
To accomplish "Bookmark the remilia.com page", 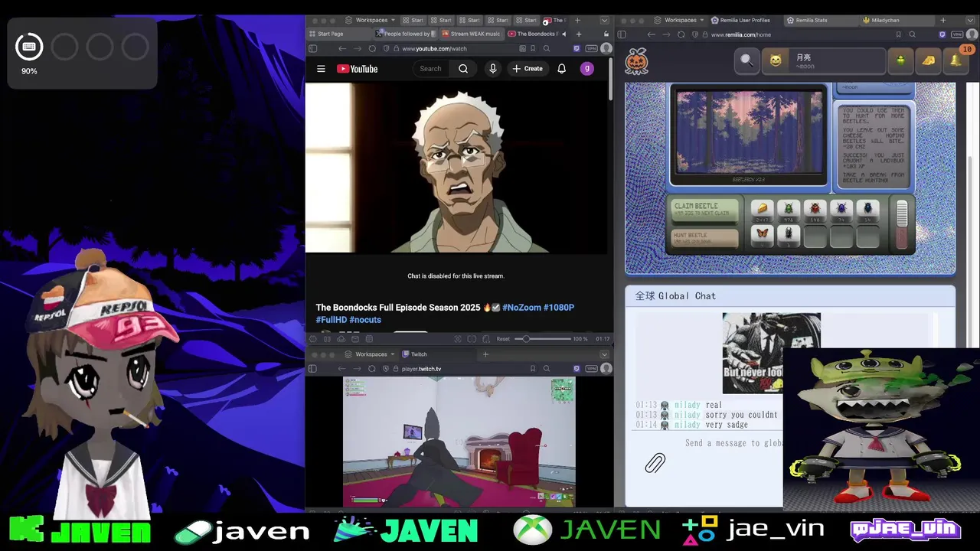I will coord(898,34).
